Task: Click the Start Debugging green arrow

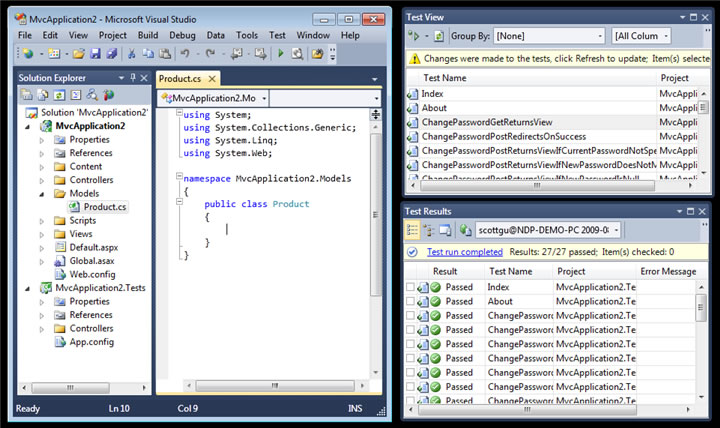Action: point(281,54)
